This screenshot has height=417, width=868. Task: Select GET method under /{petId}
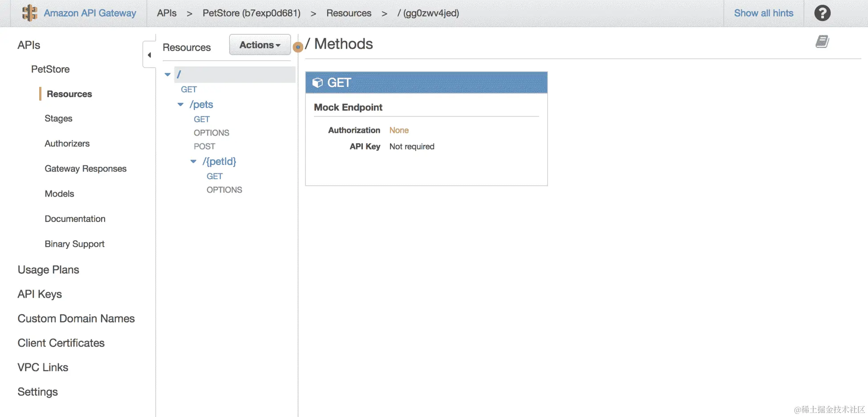click(215, 176)
